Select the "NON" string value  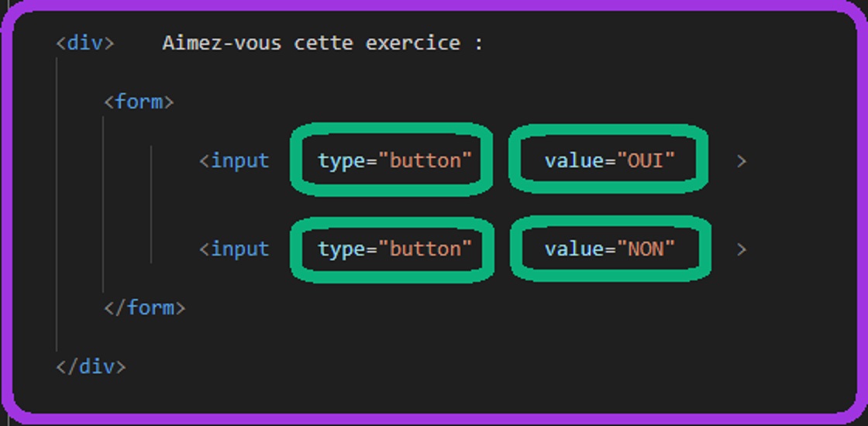646,249
